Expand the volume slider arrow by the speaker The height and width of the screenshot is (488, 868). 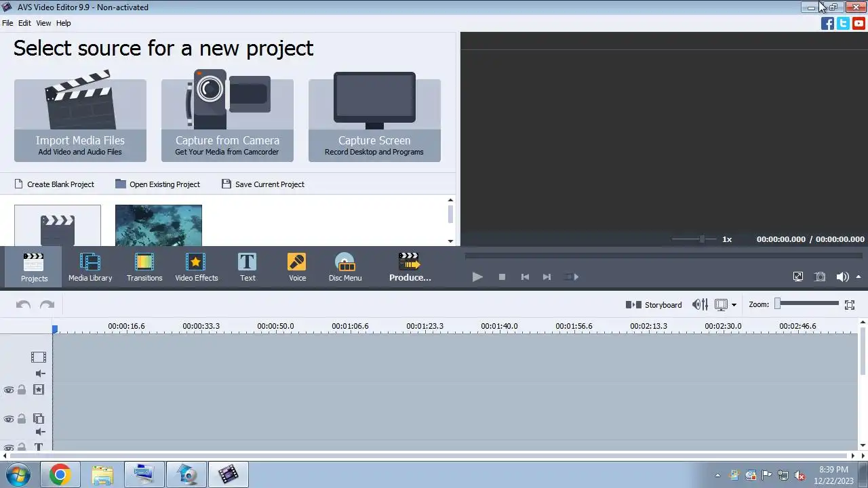tap(859, 277)
